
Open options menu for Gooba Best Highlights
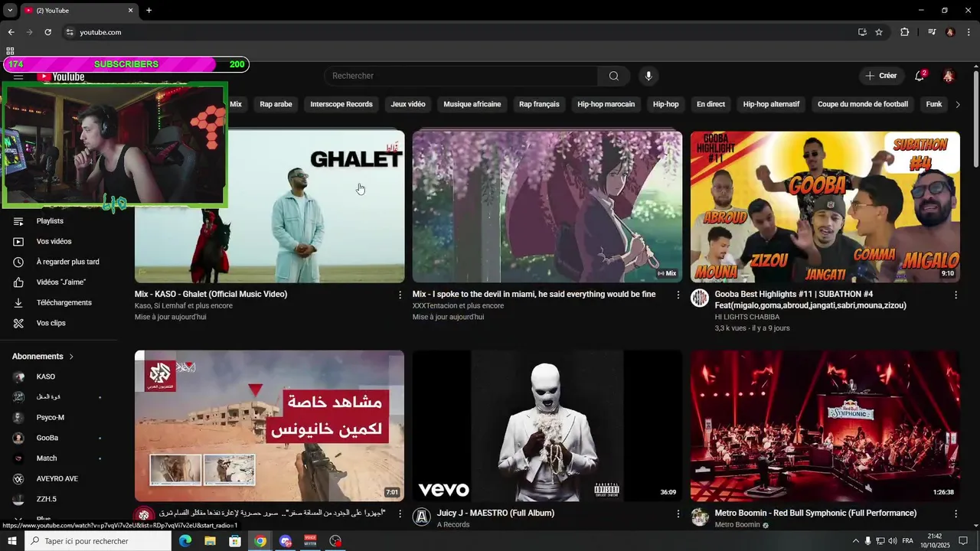point(955,295)
